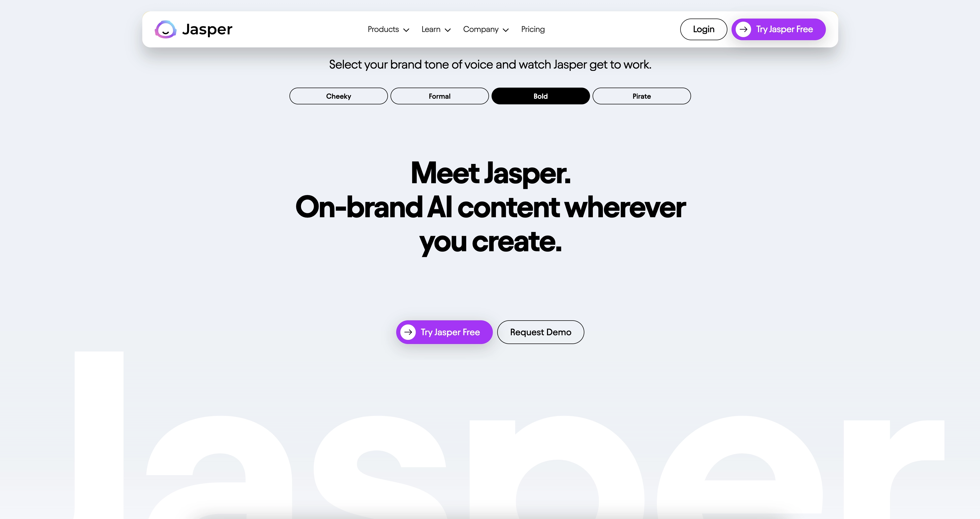Expand the Learn navigation menu
Image resolution: width=980 pixels, height=519 pixels.
(436, 29)
